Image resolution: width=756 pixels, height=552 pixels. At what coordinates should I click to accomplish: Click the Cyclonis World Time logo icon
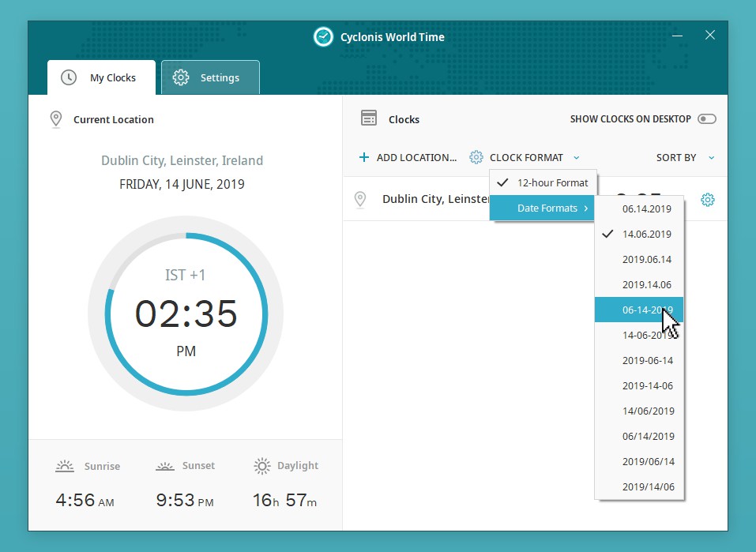[x=323, y=37]
